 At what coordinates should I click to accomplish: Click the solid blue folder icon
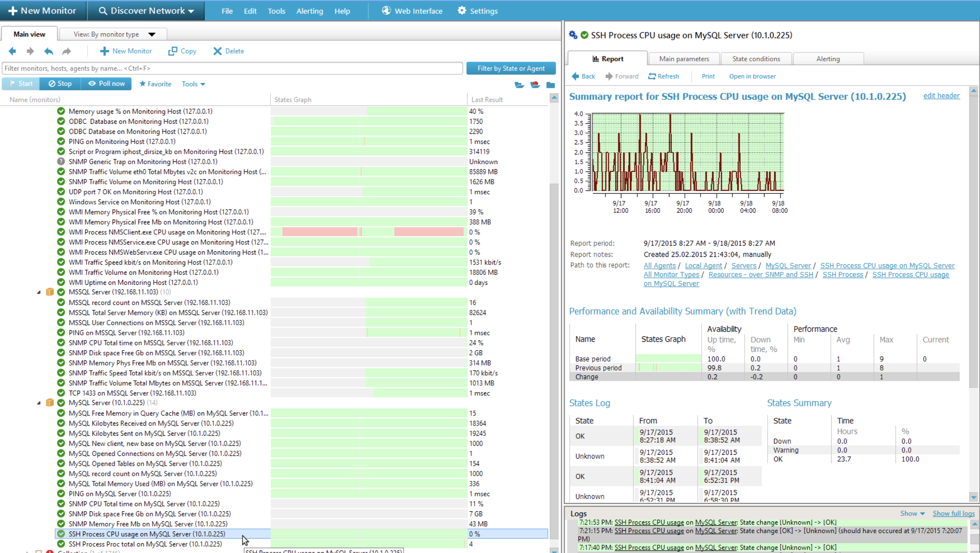[x=551, y=85]
